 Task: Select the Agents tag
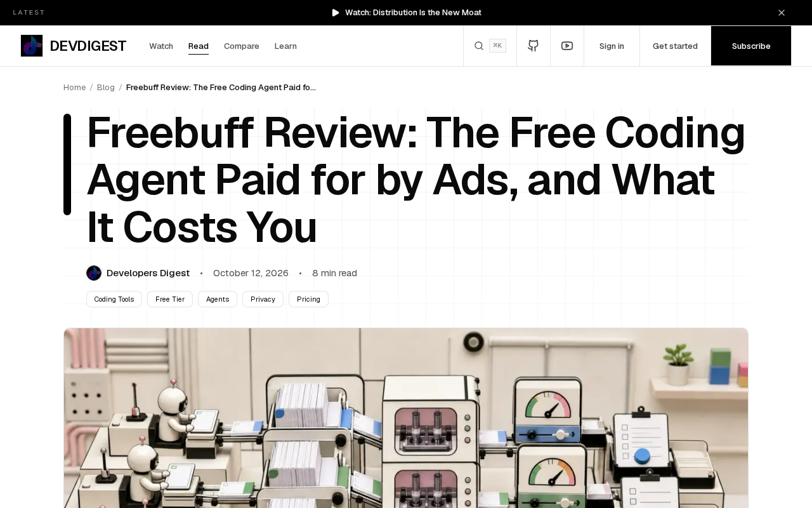[x=218, y=299]
